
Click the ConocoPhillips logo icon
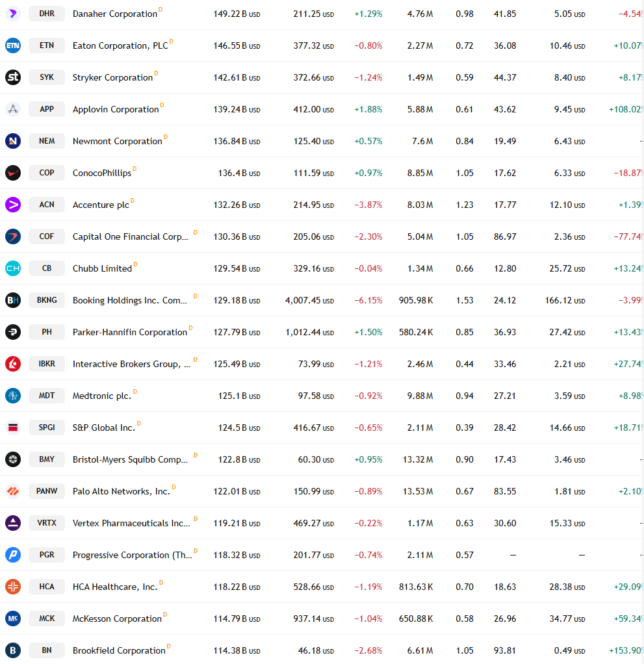coord(13,173)
